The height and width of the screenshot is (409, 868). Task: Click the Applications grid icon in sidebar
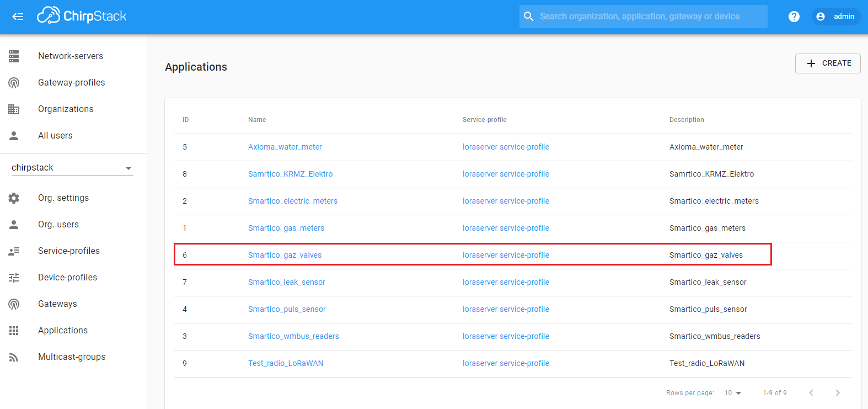(14, 331)
